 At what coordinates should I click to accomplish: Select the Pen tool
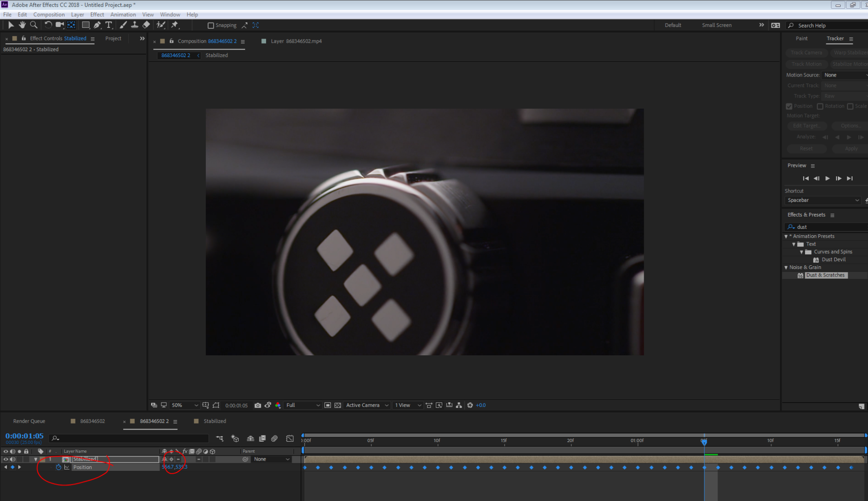[x=97, y=25]
